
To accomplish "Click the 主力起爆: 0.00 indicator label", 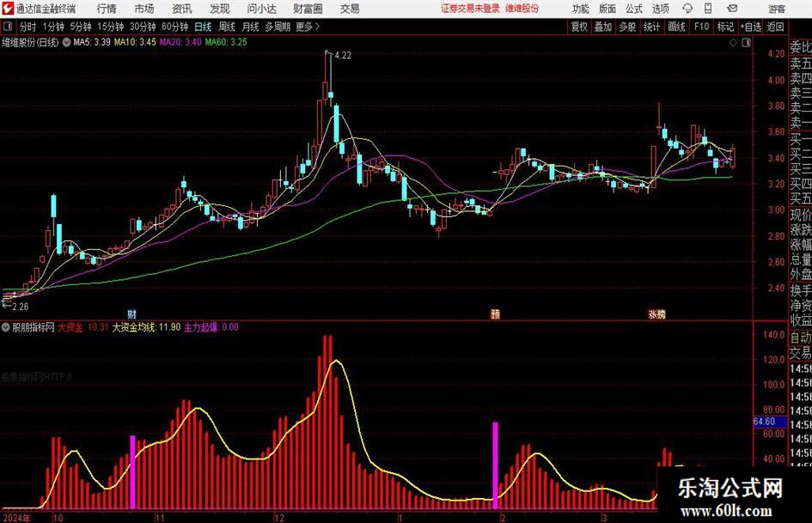I will tap(211, 327).
